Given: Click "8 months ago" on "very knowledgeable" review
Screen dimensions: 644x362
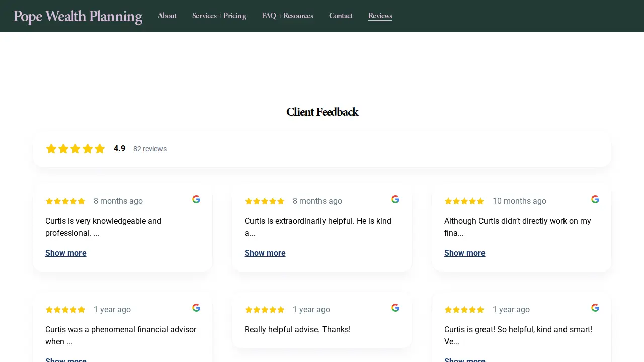Looking at the screenshot, I should coord(118,201).
